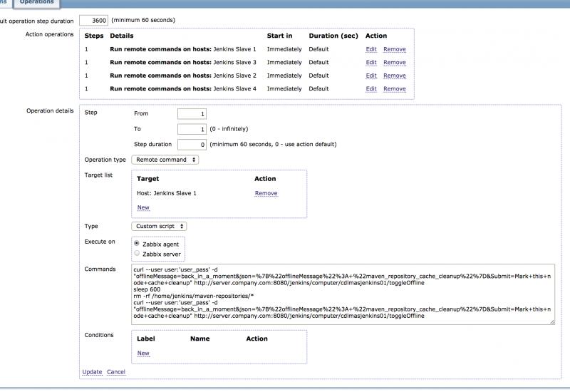The width and height of the screenshot is (570, 392).
Task: Click the Step To input field
Action: (x=192, y=129)
